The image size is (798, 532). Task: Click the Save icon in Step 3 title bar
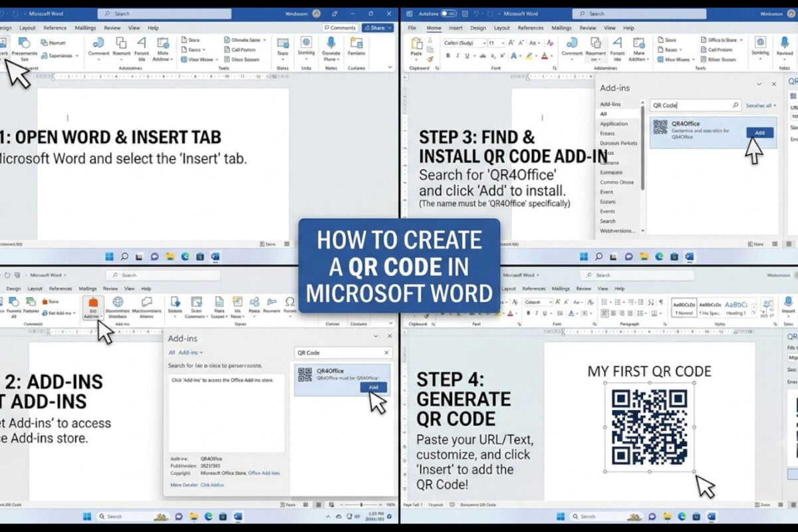[x=465, y=13]
